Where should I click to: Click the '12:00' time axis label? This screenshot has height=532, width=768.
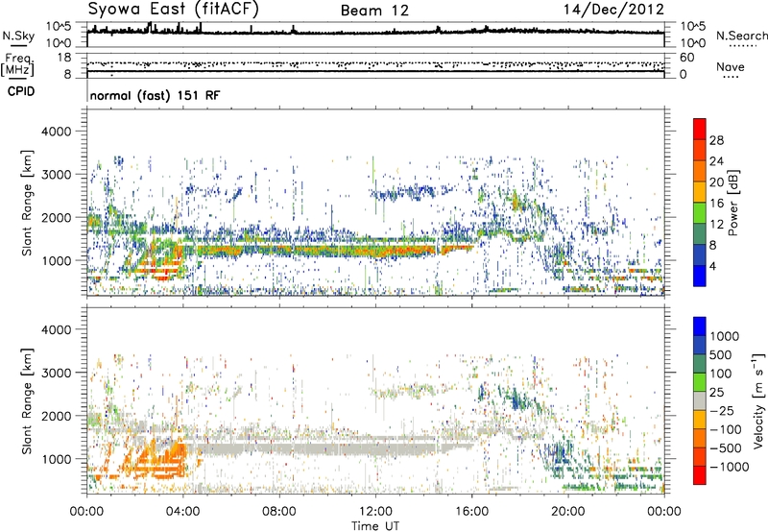tap(375, 512)
